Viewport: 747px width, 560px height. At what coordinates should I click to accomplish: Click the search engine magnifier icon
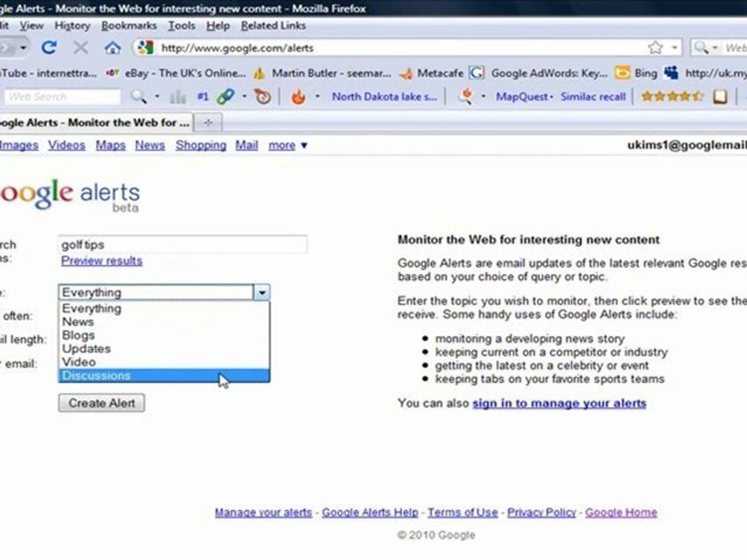click(701, 48)
